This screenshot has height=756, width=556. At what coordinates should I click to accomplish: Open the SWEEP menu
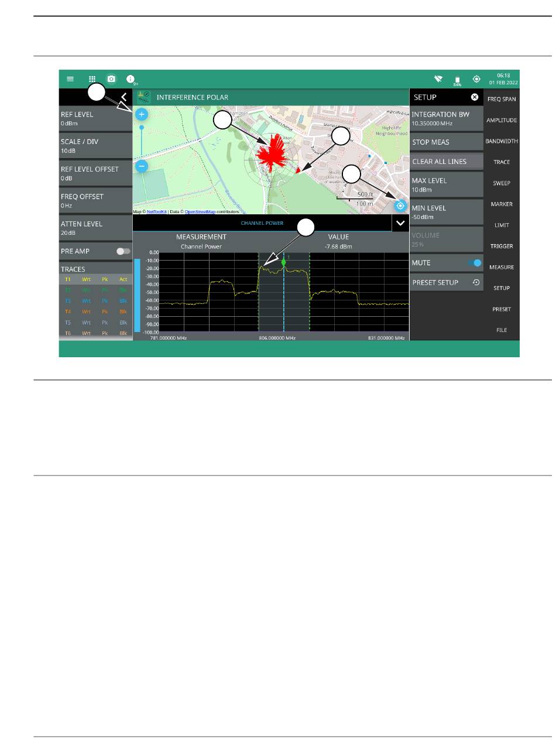pyautogui.click(x=502, y=183)
